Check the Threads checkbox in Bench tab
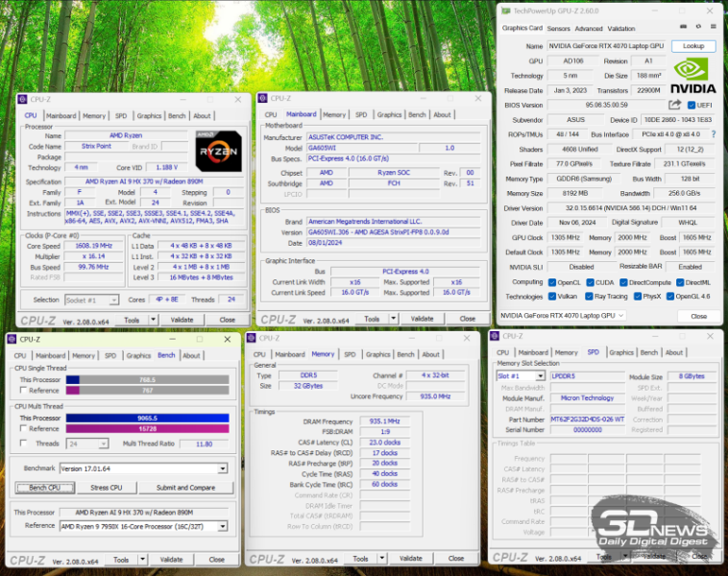Screen dimensions: 728x576 [24, 444]
